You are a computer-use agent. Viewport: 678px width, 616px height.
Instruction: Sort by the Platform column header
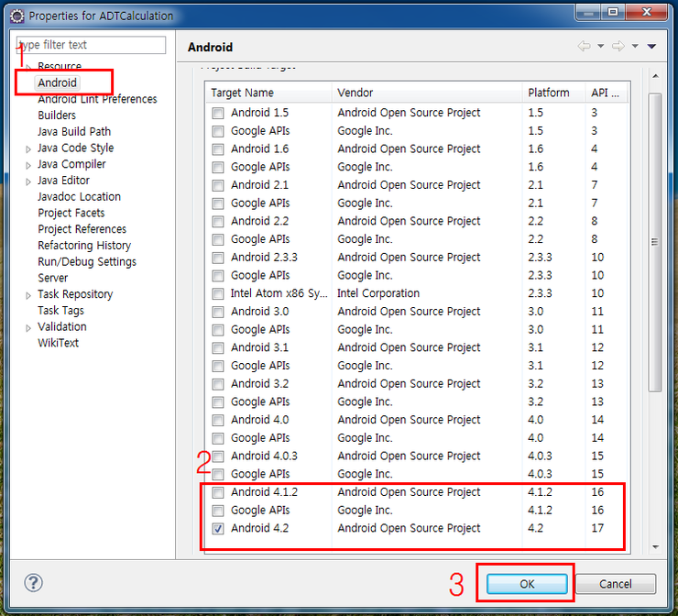[x=553, y=93]
